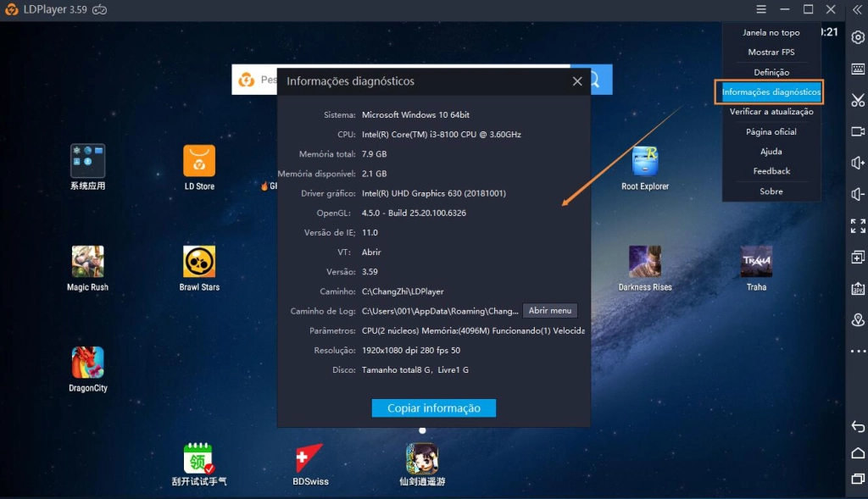Click the 'LDPlayer 3.59' title text
The height and width of the screenshot is (499, 868).
point(55,9)
